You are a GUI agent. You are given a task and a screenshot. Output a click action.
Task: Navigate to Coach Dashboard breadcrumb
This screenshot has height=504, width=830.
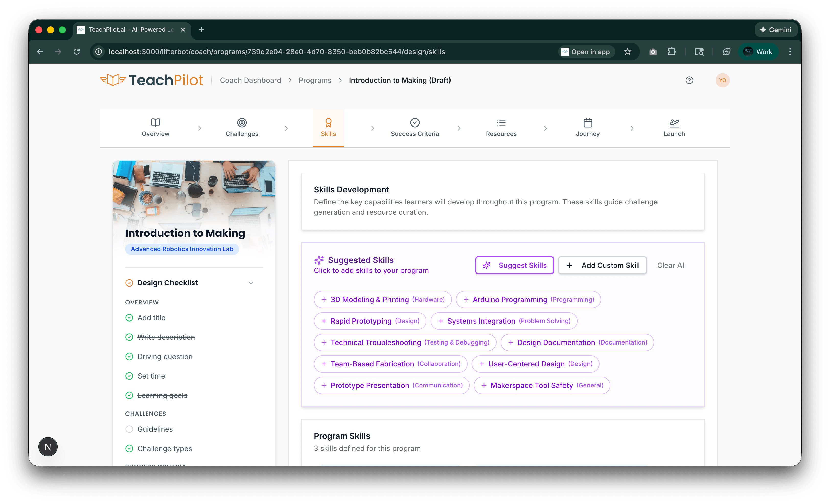tap(251, 80)
